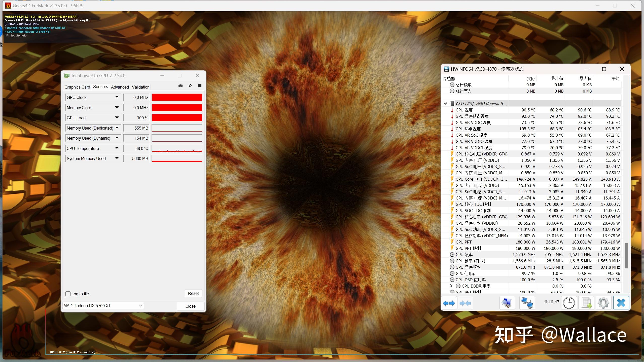Drag the CPU Temperature graph slider
The image size is (644, 362).
pos(177,148)
